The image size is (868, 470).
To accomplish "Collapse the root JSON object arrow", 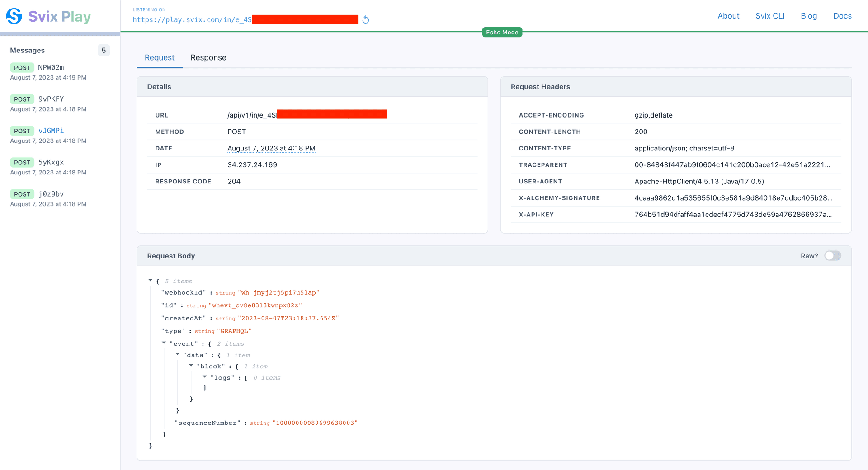I will [x=151, y=281].
